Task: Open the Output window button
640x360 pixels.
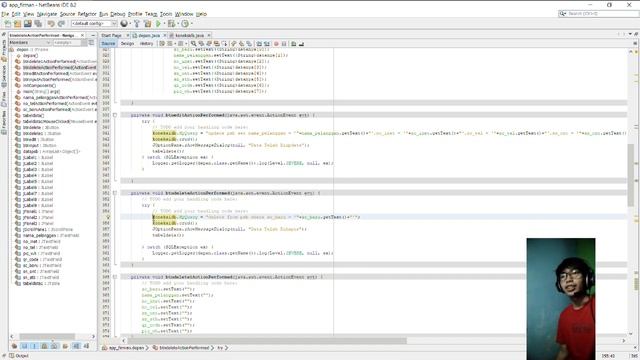Action: coord(19,356)
